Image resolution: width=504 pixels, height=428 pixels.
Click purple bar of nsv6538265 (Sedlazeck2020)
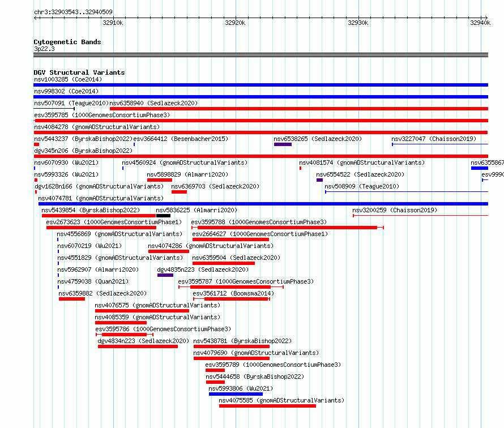coord(283,144)
